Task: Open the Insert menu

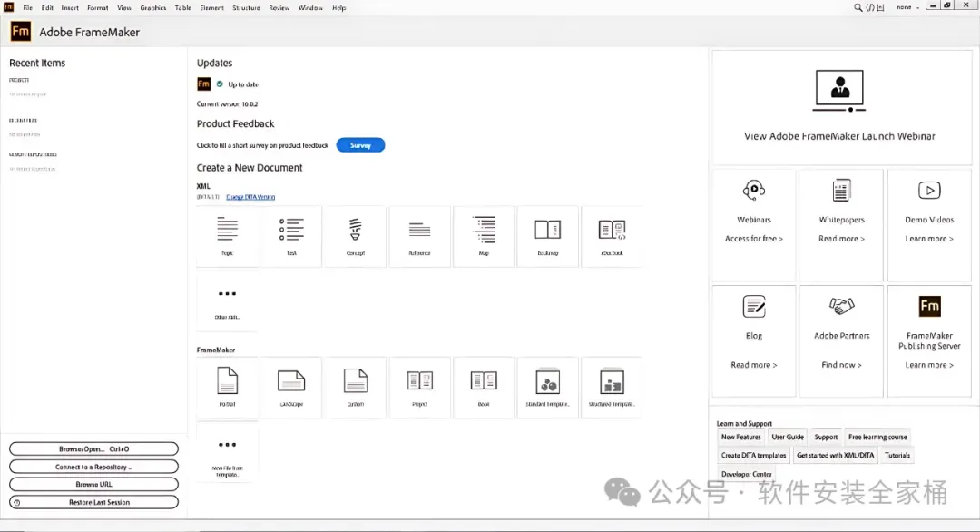Action: (x=70, y=8)
